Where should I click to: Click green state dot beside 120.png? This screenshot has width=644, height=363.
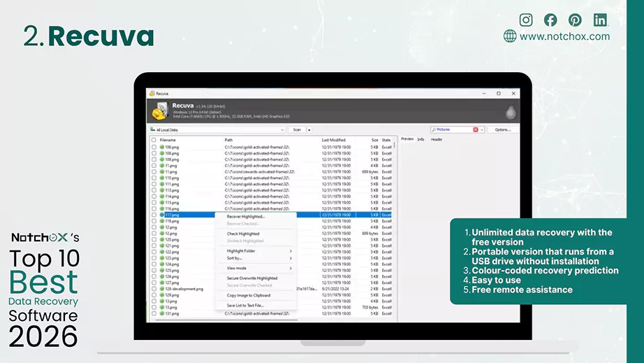[x=162, y=239]
